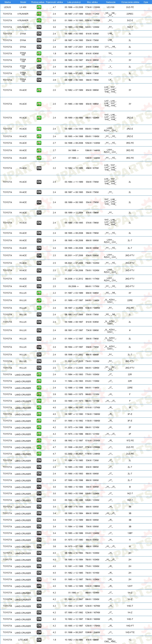Image resolution: width=152 pixels, height=644 pixels.
Task: Click diesel icon in HI-LUX 94kW / 128KM row
Action: tap(39, 368)
